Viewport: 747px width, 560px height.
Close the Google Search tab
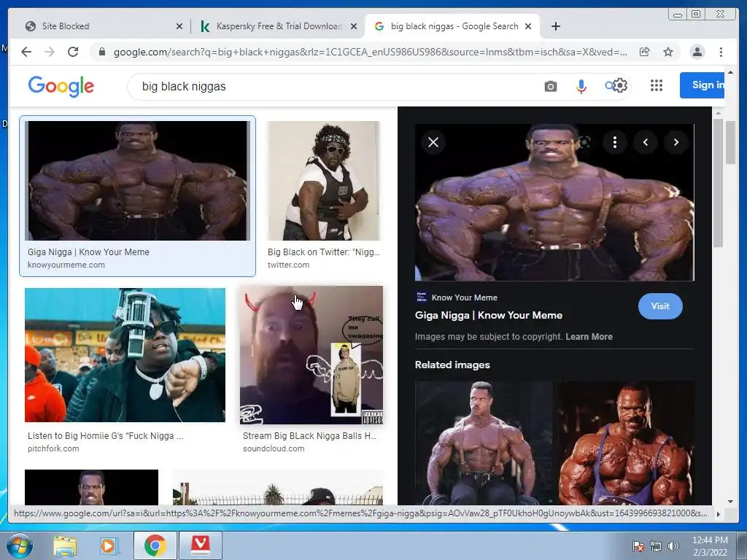click(x=528, y=26)
